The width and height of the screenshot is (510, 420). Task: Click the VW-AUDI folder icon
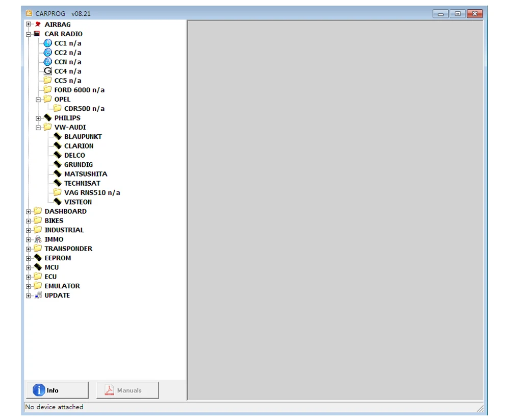click(x=47, y=127)
